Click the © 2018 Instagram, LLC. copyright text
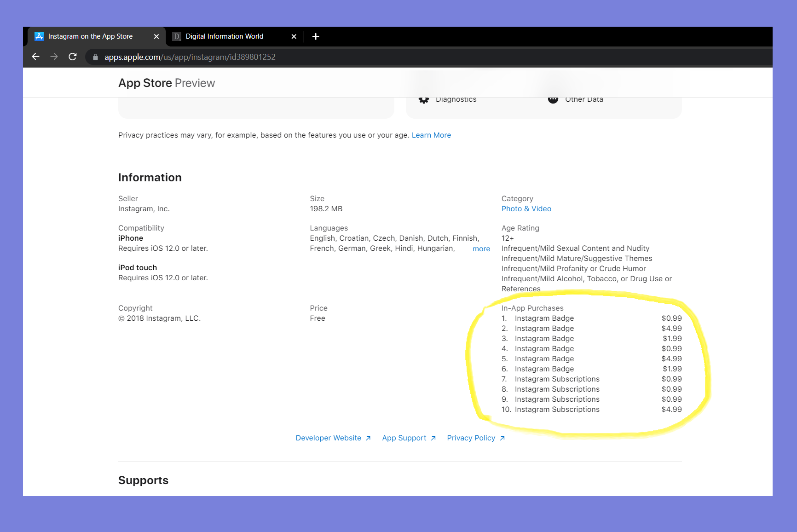Image resolution: width=797 pixels, height=532 pixels. point(160,318)
